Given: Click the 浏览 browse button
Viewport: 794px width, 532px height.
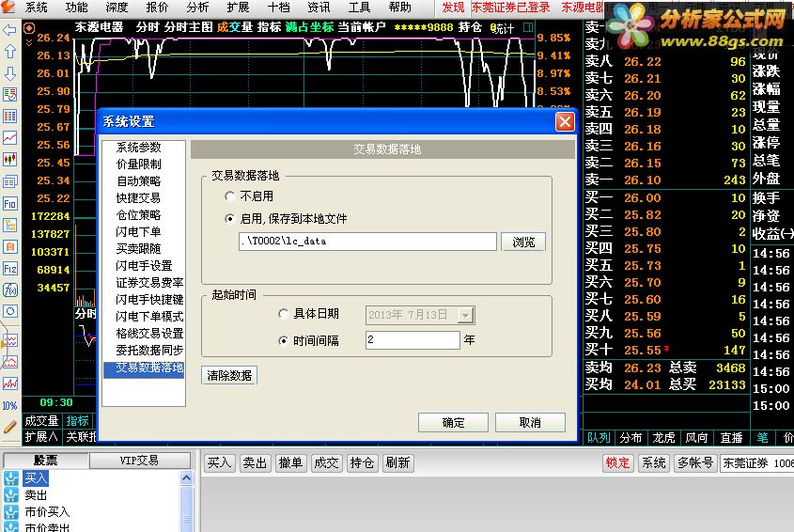Looking at the screenshot, I should tap(523, 242).
